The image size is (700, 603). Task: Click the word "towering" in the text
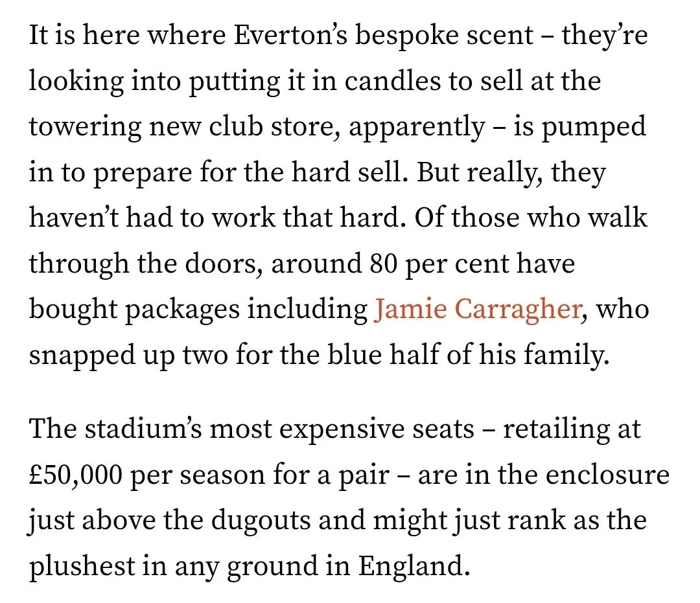coord(86,127)
